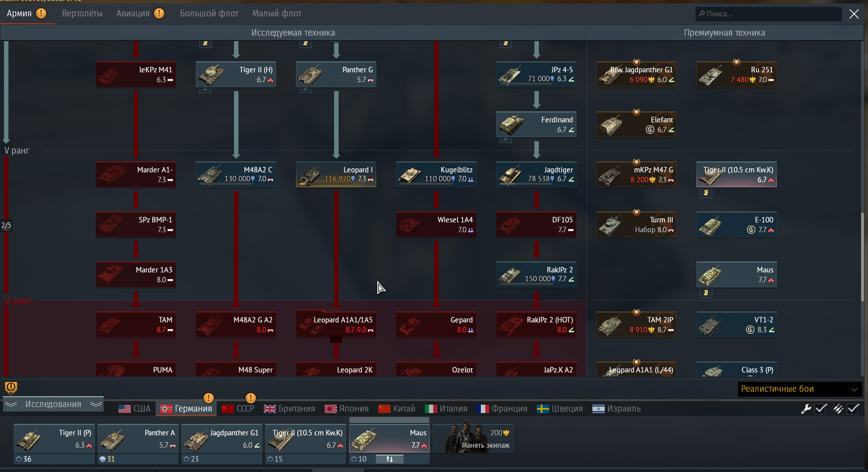The width and height of the screenshot is (868, 472).
Task: Collapse the Исследования panel expander
Action: click(x=53, y=404)
